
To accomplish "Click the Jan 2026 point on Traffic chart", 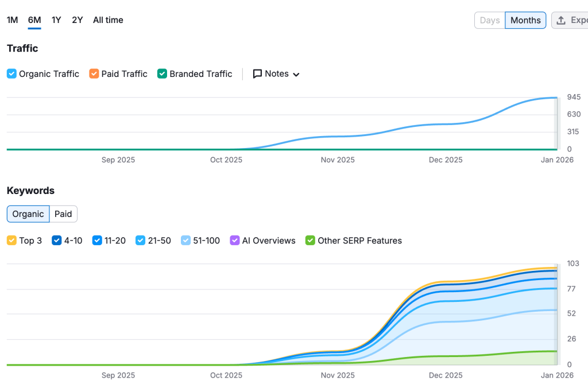I will point(556,98).
